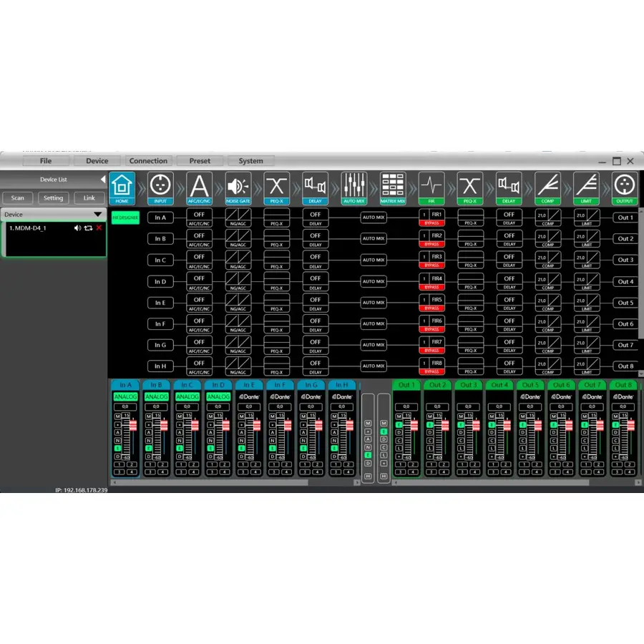Open the Connection menu
The width and height of the screenshot is (644, 644).
click(148, 161)
